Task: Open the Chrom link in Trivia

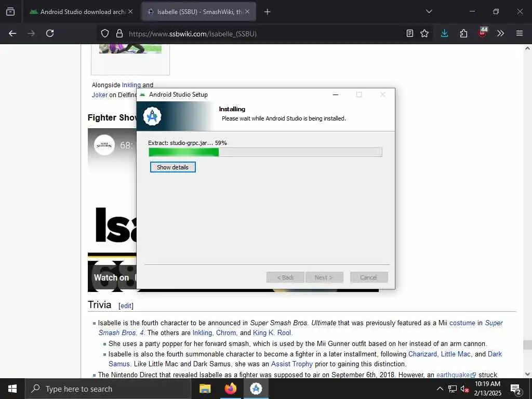Action: pos(226,333)
